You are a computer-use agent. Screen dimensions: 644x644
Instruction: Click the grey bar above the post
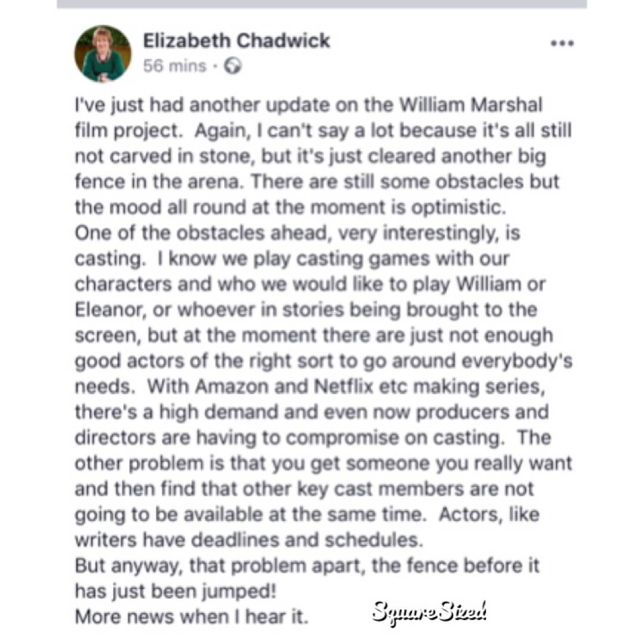coord(322,4)
